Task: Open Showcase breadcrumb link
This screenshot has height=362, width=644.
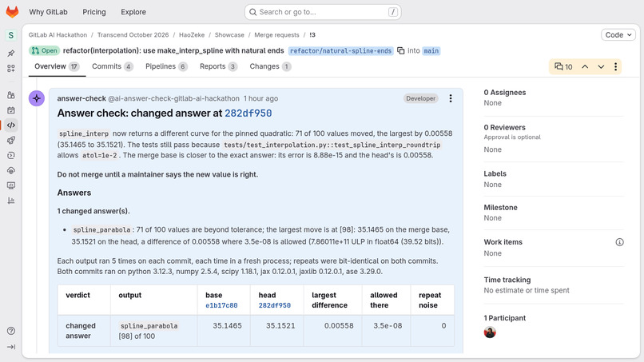Action: click(x=229, y=35)
